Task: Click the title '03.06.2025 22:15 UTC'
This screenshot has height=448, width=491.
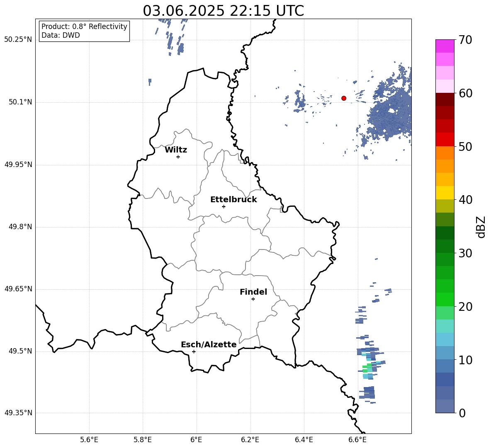Action: pos(223,11)
